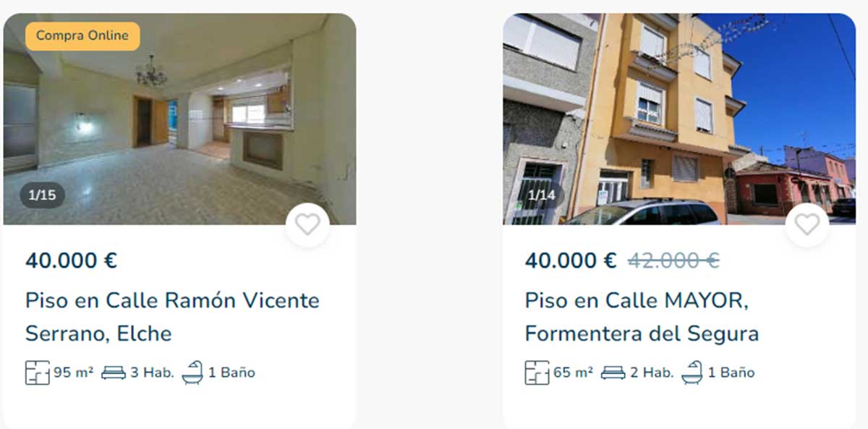This screenshot has width=868, height=429.
Task: Click the 3 Hab. rooms label
Action: coord(152,373)
